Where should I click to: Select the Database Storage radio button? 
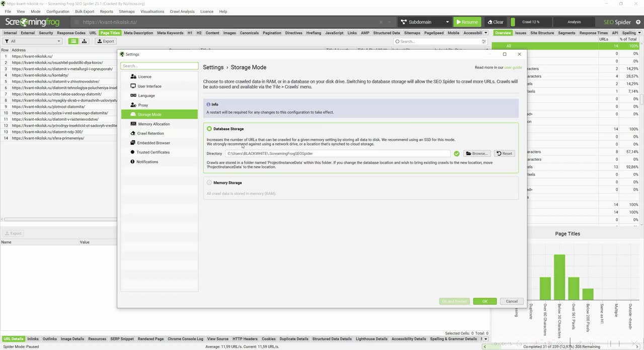[x=209, y=129]
